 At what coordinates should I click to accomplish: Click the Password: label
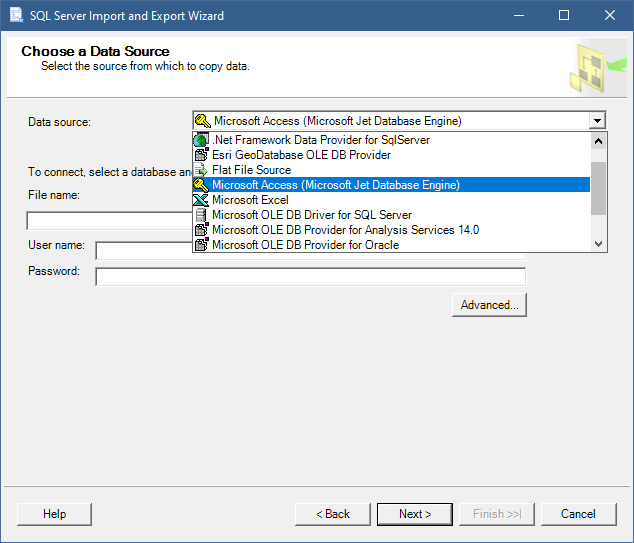[54, 271]
